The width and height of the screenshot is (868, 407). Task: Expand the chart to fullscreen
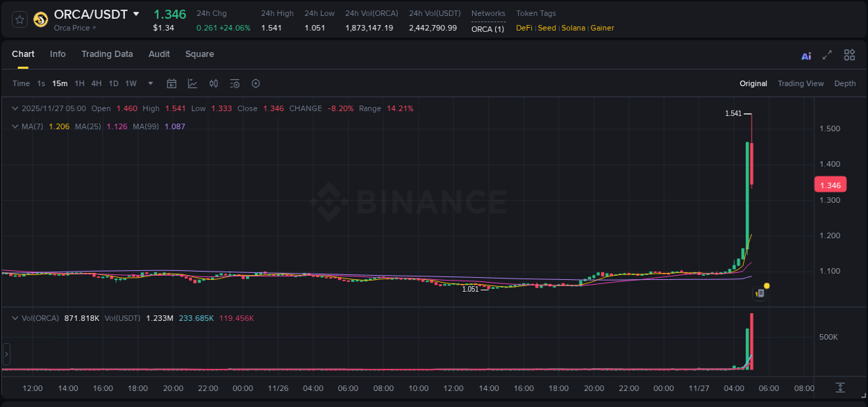click(826, 55)
